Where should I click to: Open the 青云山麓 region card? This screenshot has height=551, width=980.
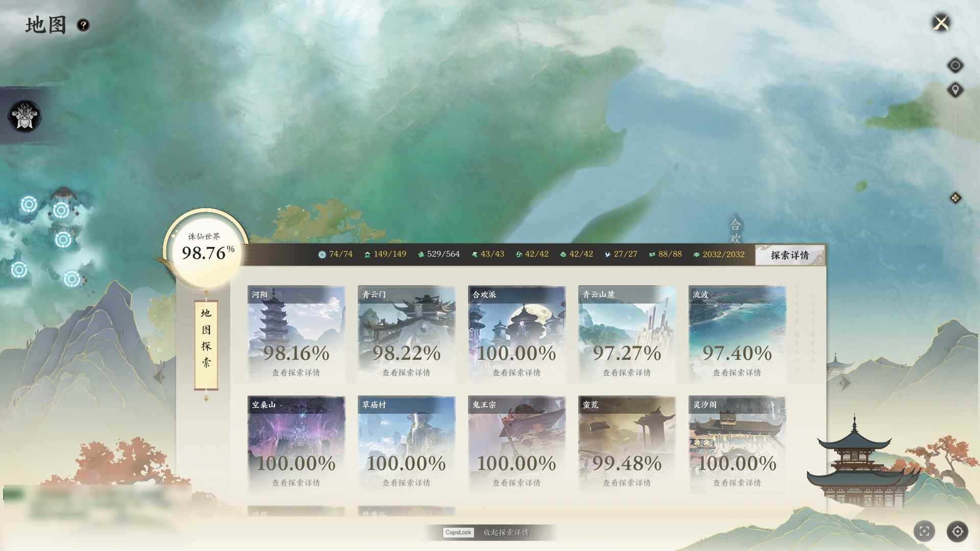tap(627, 334)
